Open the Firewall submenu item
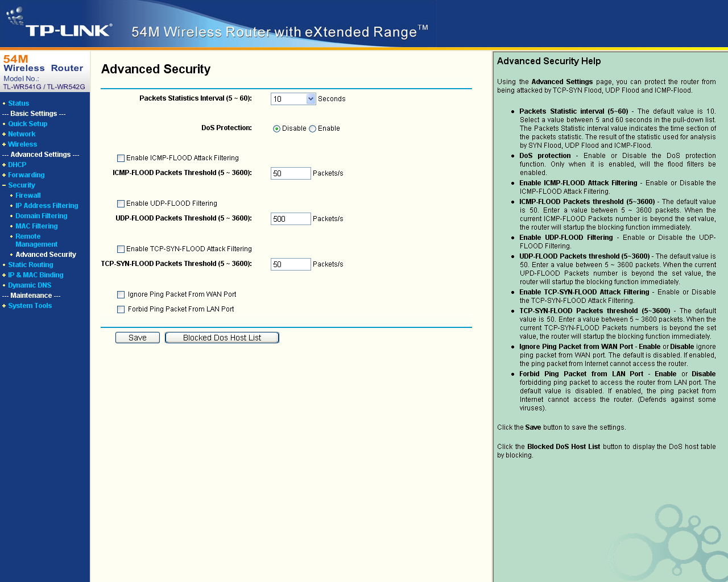Viewport: 728px width, 582px height. tap(28, 196)
